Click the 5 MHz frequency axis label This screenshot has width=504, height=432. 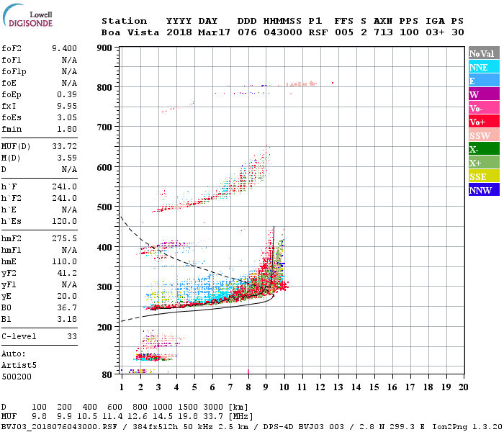tap(194, 387)
